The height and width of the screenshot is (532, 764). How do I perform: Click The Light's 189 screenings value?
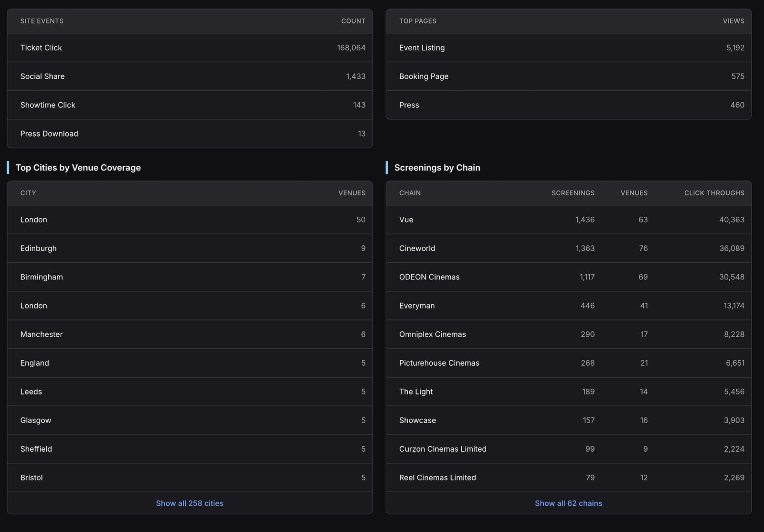pos(588,392)
